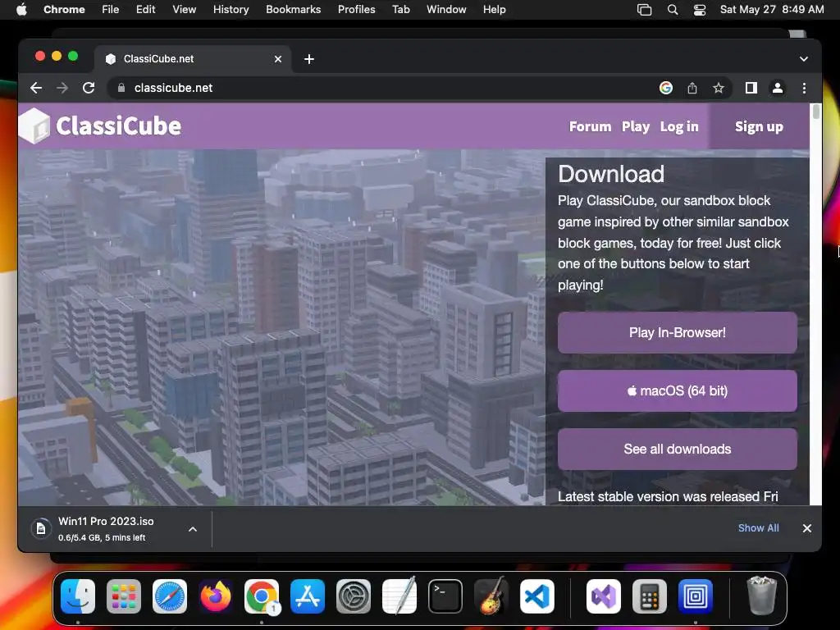Open the File menu
The height and width of the screenshot is (630, 840).
click(111, 10)
